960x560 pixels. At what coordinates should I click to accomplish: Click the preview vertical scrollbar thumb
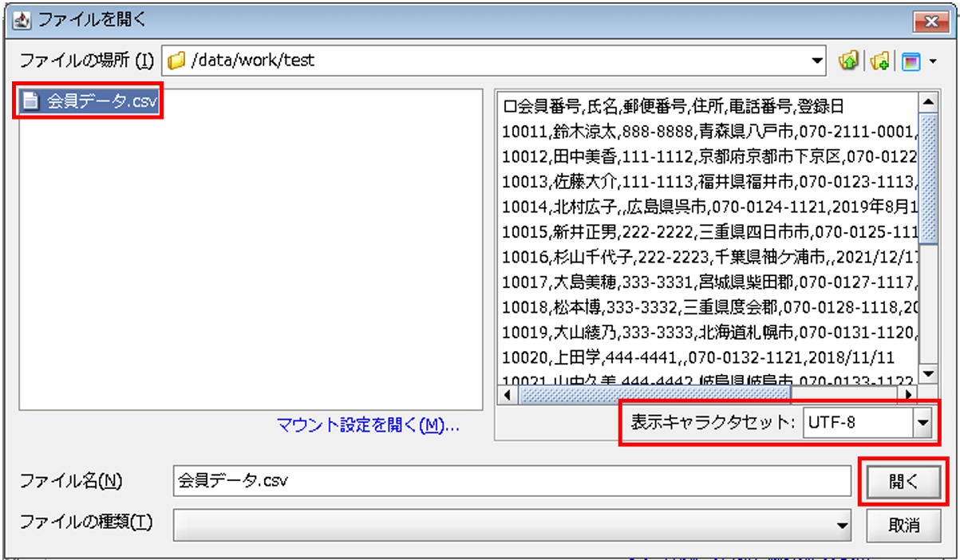pyautogui.click(x=928, y=175)
